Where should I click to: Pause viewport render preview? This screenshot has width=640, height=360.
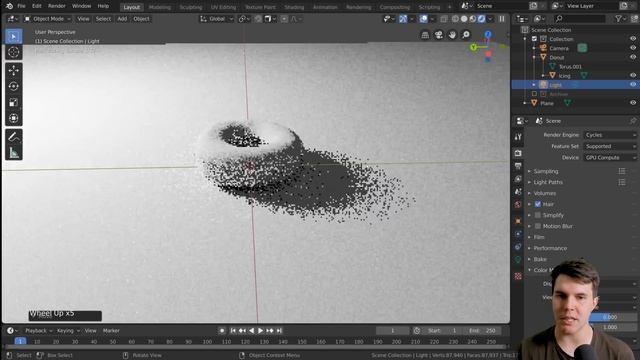[x=502, y=19]
